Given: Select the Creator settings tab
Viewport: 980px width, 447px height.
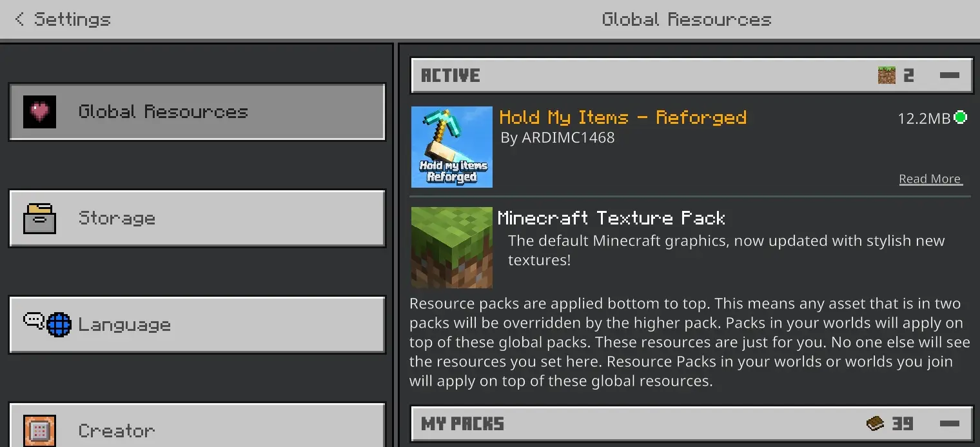Looking at the screenshot, I should [x=197, y=425].
